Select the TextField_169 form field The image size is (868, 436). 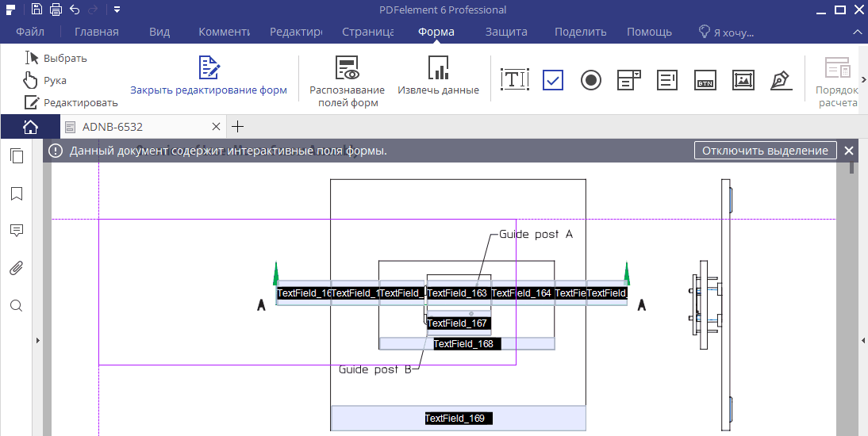click(458, 418)
